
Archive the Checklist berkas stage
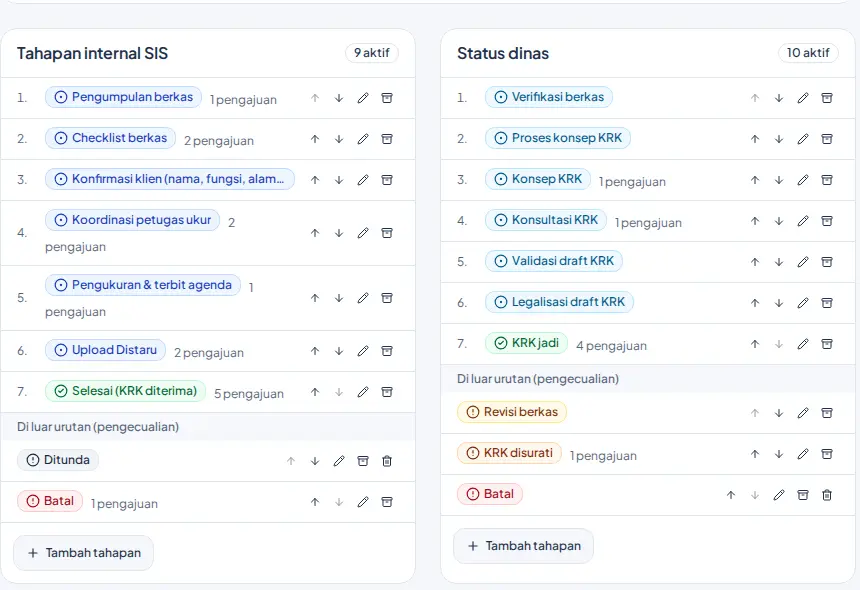point(387,139)
